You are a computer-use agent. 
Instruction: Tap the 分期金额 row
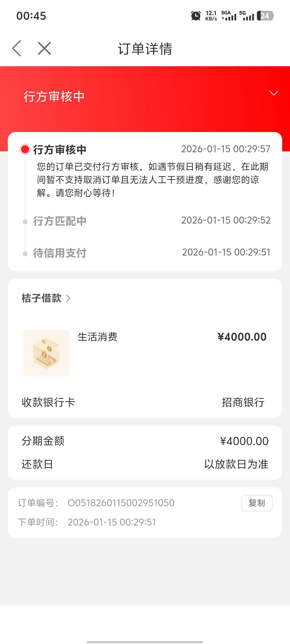tap(145, 441)
